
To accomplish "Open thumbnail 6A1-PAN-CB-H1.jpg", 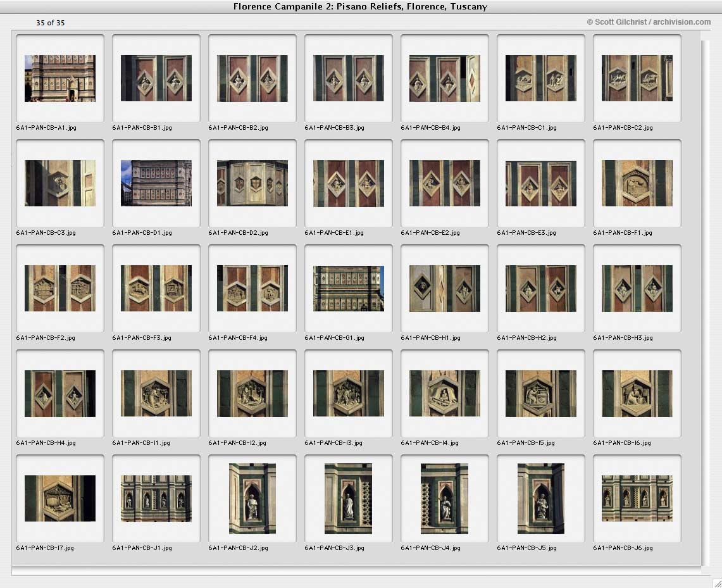I will click(x=445, y=288).
